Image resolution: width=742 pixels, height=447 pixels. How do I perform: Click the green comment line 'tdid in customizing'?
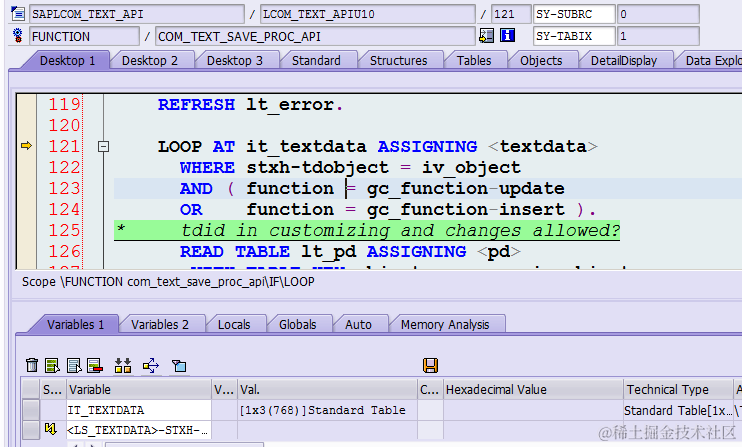coord(367,230)
